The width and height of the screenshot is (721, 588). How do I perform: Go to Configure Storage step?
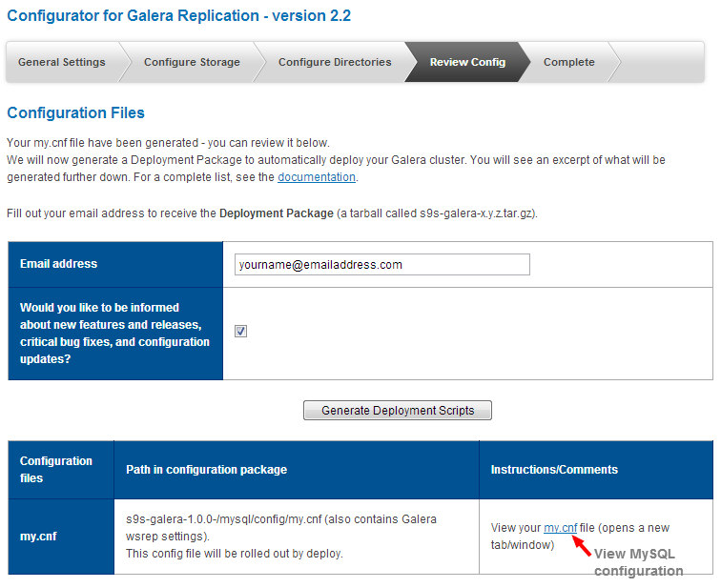coord(192,62)
